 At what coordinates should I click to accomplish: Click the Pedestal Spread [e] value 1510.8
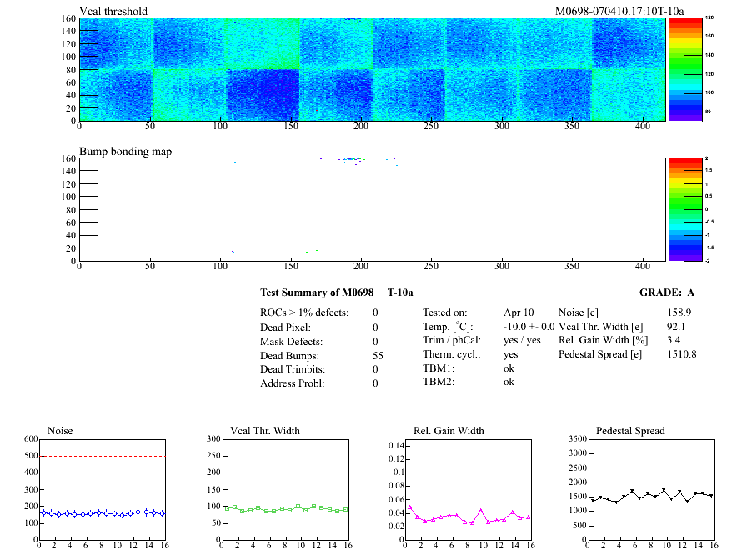click(x=682, y=354)
